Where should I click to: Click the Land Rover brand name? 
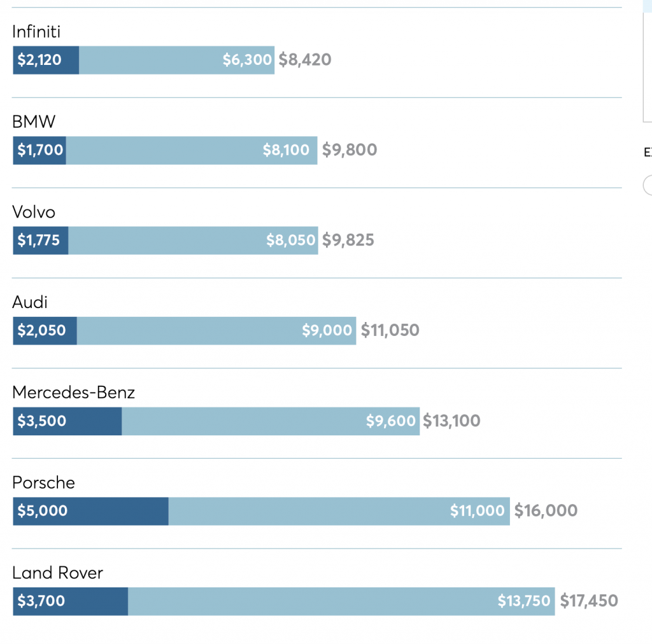point(57,573)
